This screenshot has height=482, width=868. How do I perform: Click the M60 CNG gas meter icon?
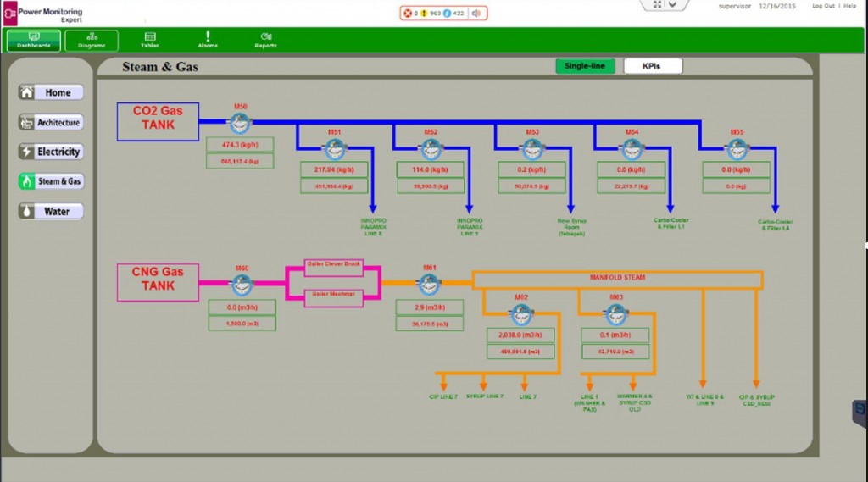242,285
